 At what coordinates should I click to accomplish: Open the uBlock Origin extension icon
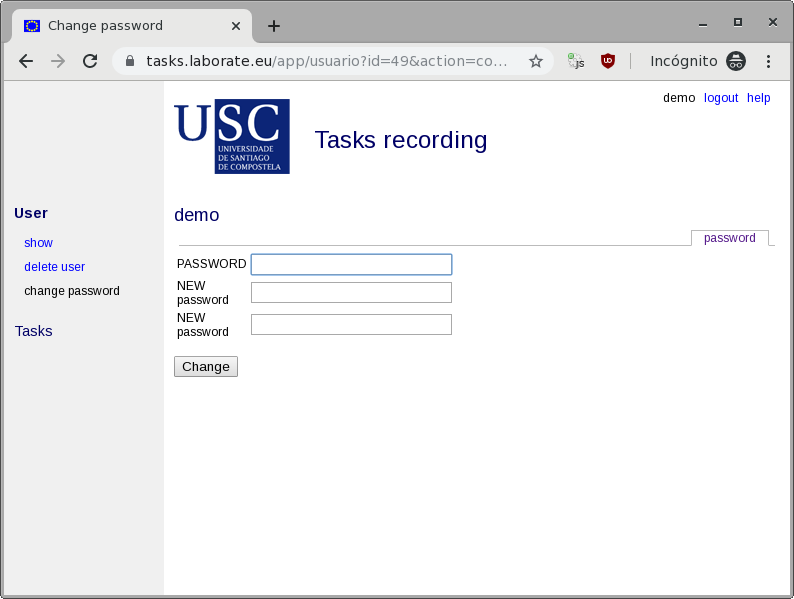pyautogui.click(x=607, y=61)
